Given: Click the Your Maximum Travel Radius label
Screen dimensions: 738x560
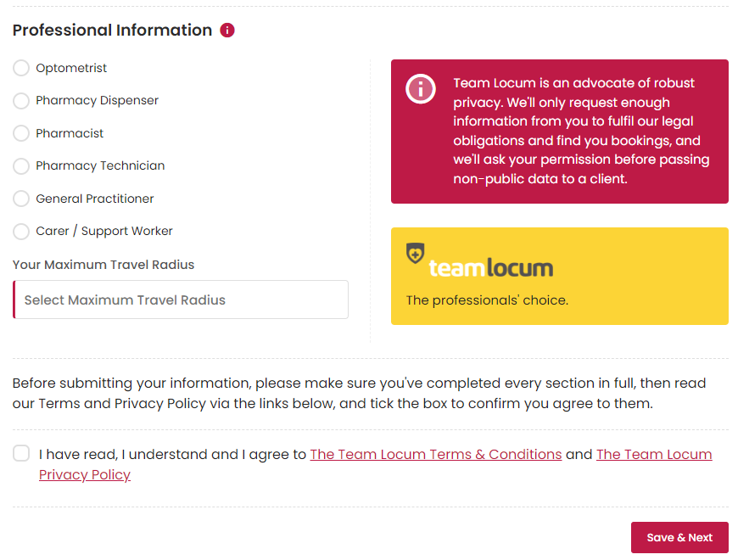Looking at the screenshot, I should (x=103, y=265).
